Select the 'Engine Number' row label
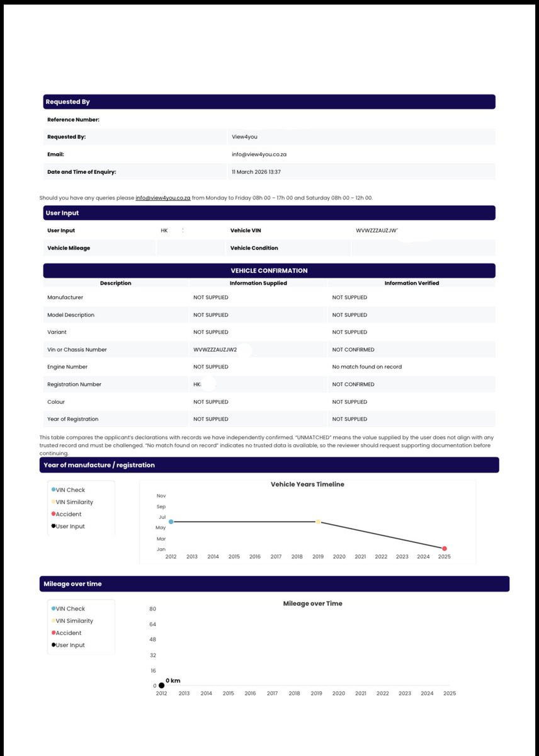Image resolution: width=539 pixels, height=756 pixels. pyautogui.click(x=67, y=367)
